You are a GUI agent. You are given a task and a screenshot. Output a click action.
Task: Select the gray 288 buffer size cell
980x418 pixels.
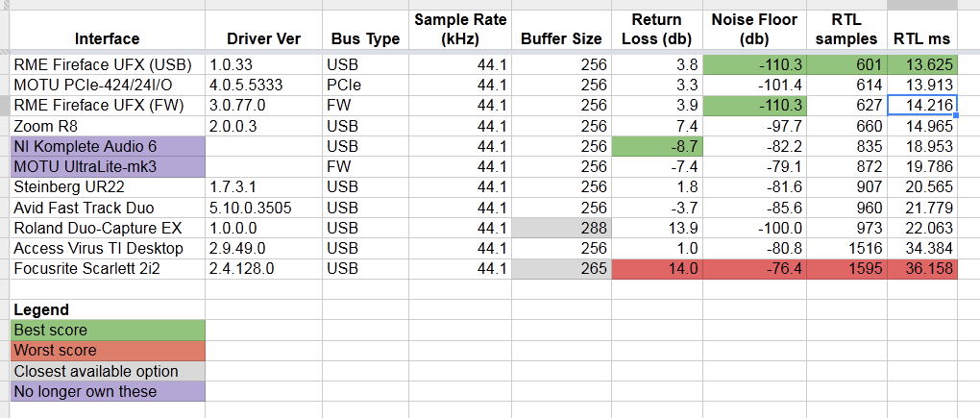(x=561, y=228)
